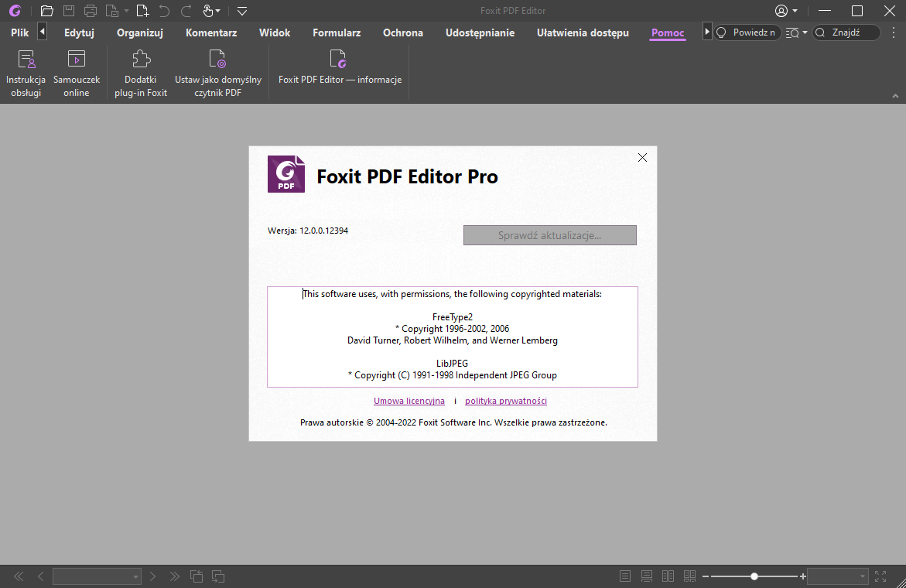Click the Powiedz mi search field
This screenshot has width=906, height=588.
click(x=747, y=32)
